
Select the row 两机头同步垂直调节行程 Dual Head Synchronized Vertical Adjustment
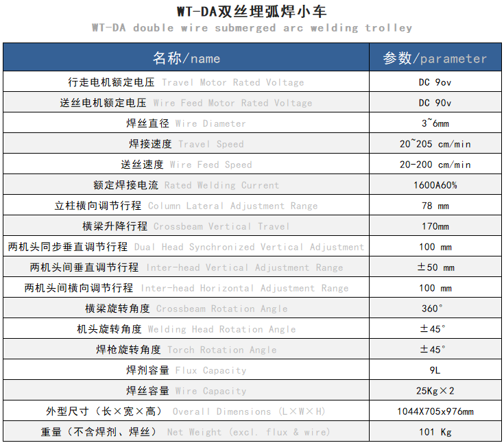(252, 246)
